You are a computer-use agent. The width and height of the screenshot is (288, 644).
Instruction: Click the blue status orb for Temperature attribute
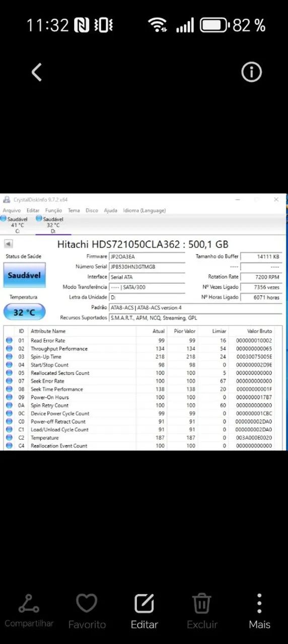click(9, 438)
